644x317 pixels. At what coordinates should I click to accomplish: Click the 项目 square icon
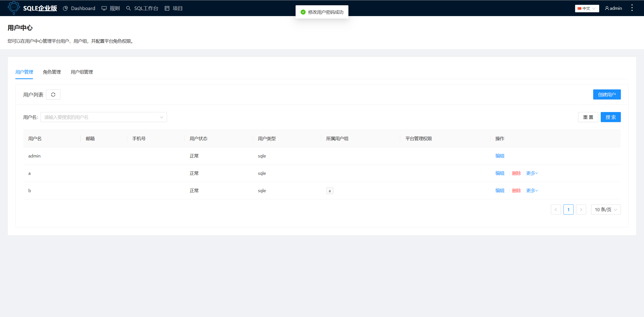167,8
